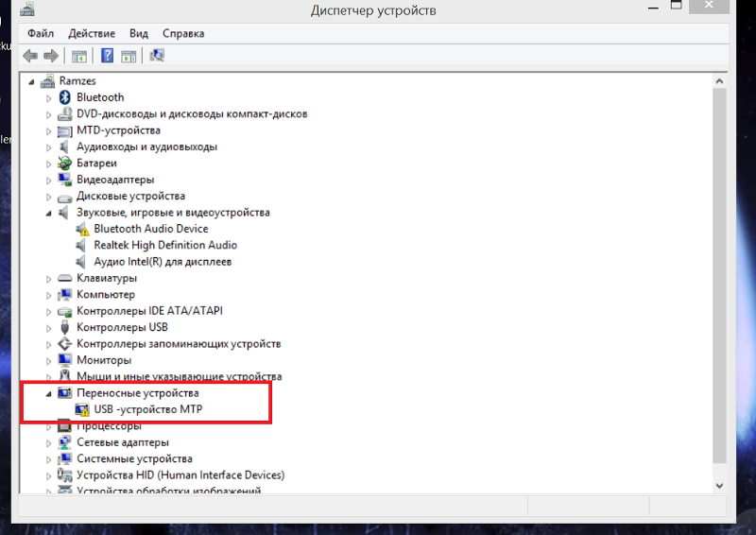Viewport: 756px width, 535px height.
Task: Click the Дисковые устройства drive icon
Action: [64, 198]
